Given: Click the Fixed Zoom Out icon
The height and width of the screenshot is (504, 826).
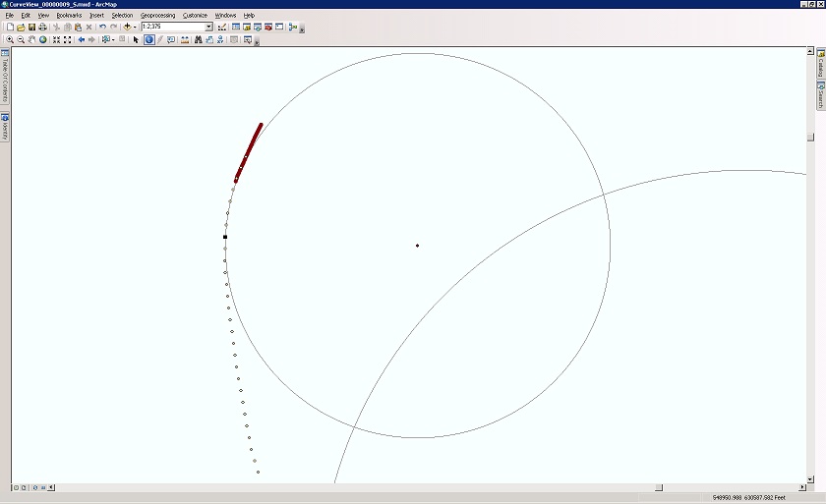Looking at the screenshot, I should 68,39.
